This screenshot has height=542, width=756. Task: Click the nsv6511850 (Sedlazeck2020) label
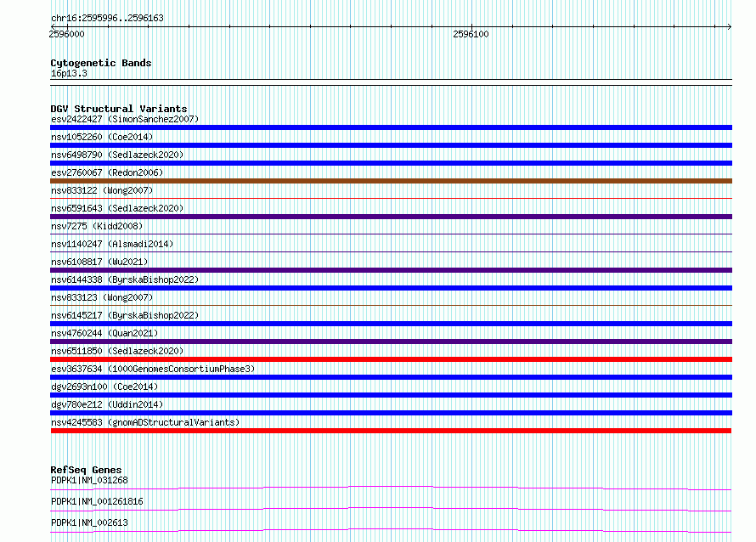coord(117,351)
